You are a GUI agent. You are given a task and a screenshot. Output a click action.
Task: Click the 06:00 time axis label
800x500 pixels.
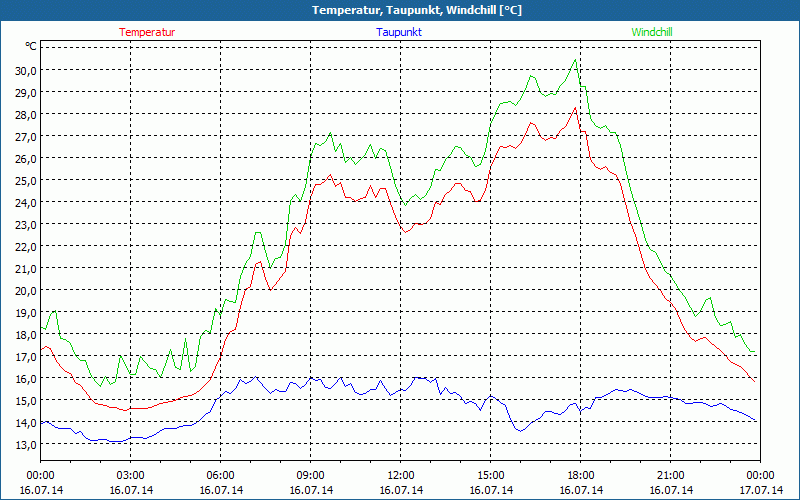point(220,476)
